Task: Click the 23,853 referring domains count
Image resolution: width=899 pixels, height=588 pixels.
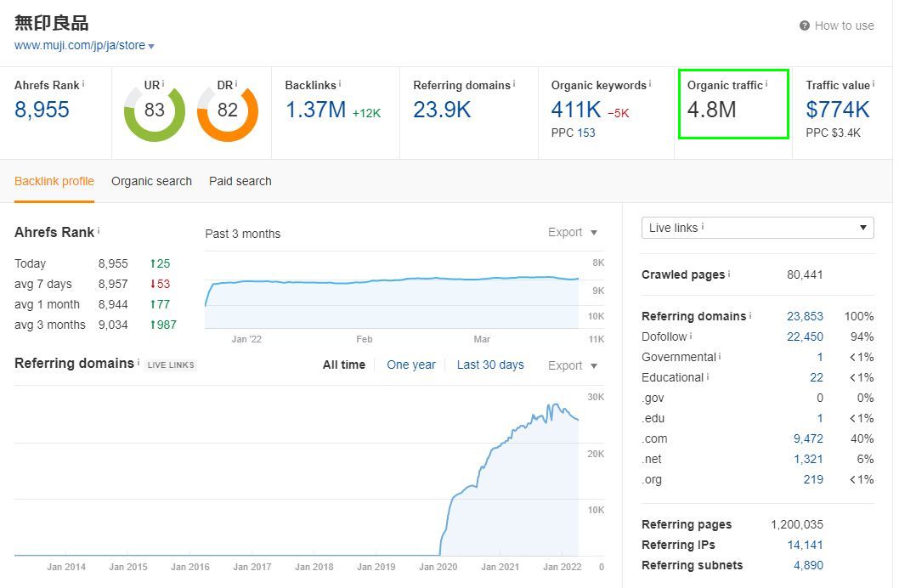Action: [805, 316]
